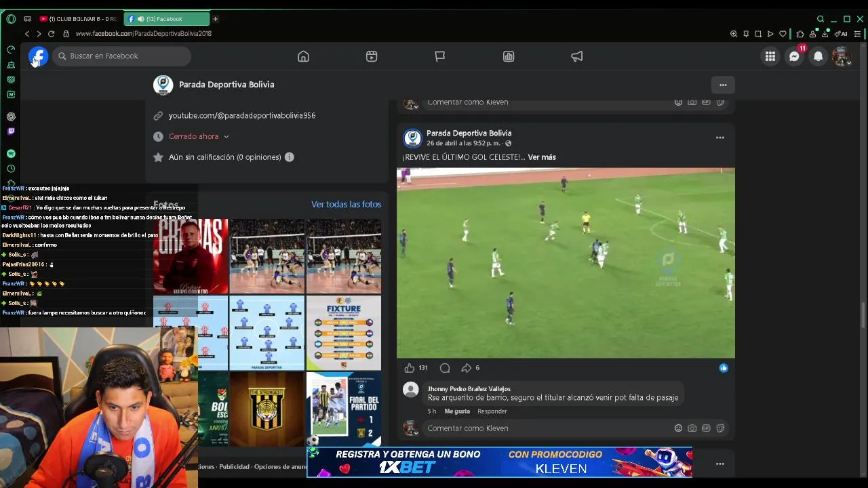Go forward to the next page
The height and width of the screenshot is (488, 868).
[x=39, y=34]
